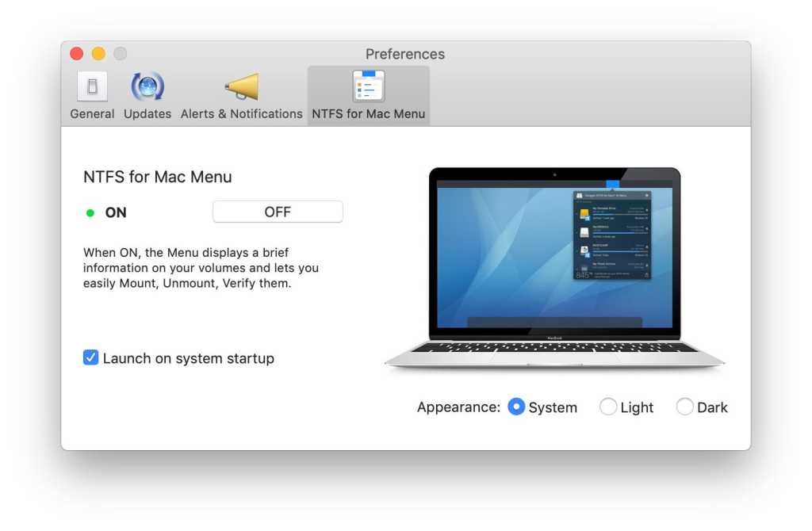Click the "Appearance:" label
812x531 pixels.
point(459,407)
